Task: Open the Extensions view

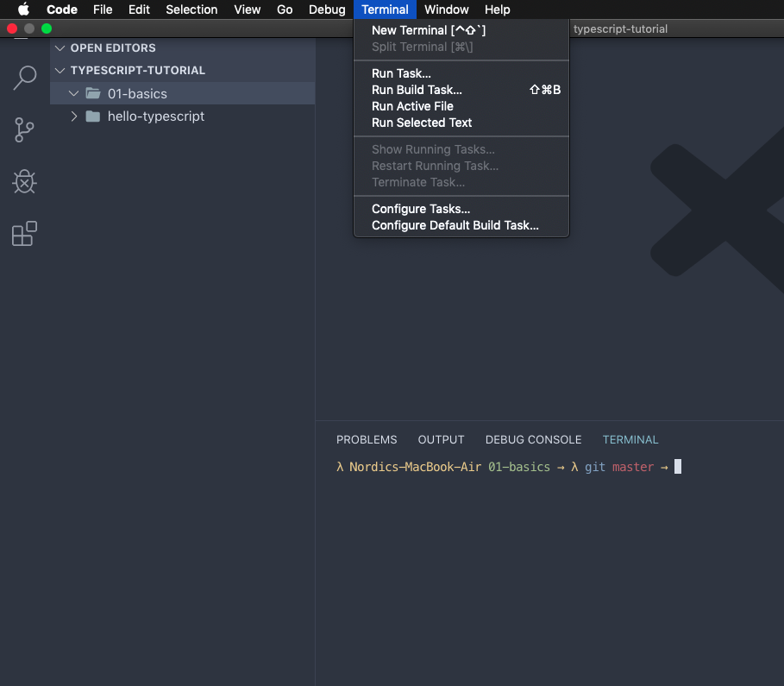Action: pyautogui.click(x=24, y=234)
